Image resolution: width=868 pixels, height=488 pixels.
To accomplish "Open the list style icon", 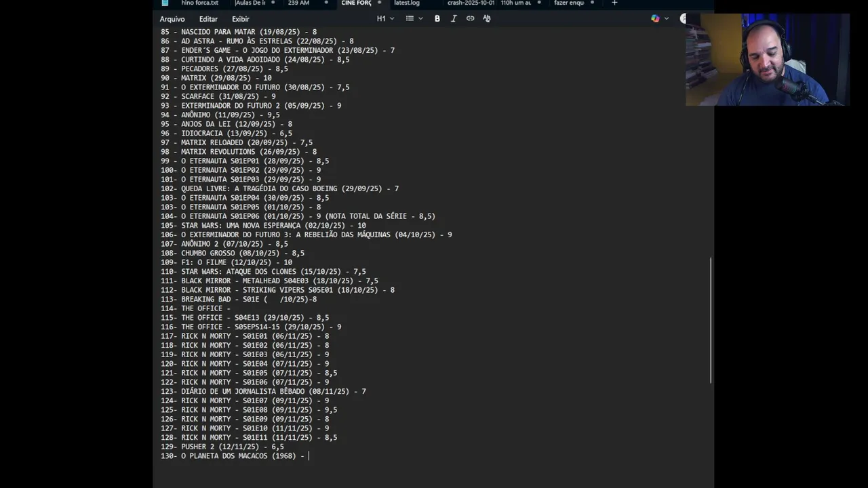I will pyautogui.click(x=410, y=19).
